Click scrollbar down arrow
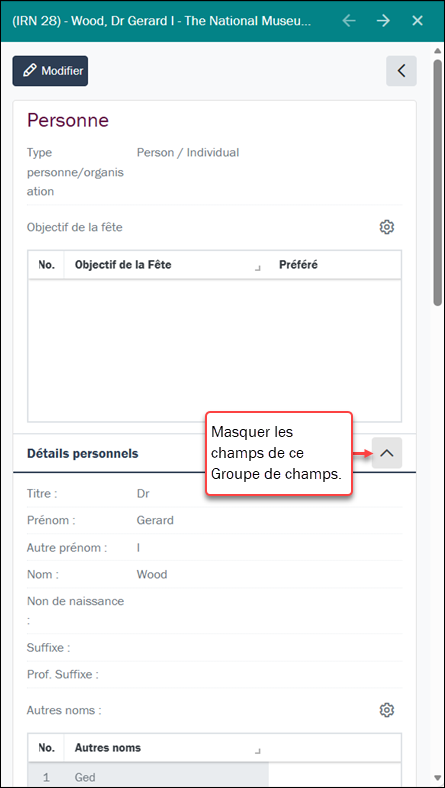Screen dimensions: 445x788 (x=437, y=777)
